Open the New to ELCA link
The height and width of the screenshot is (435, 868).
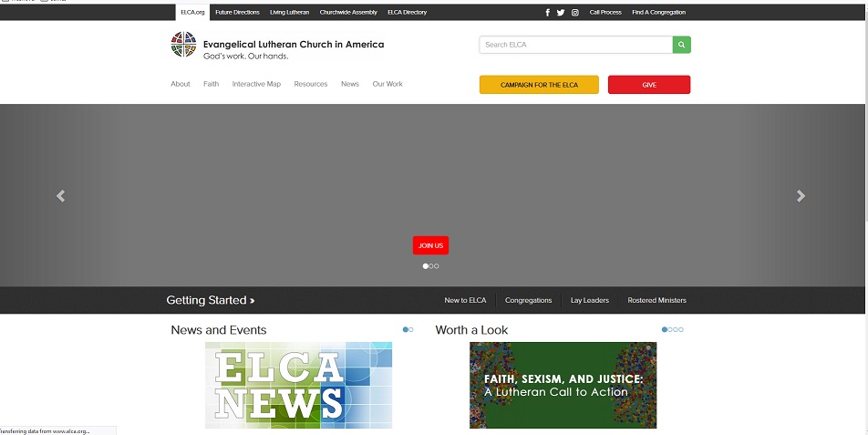tap(465, 301)
